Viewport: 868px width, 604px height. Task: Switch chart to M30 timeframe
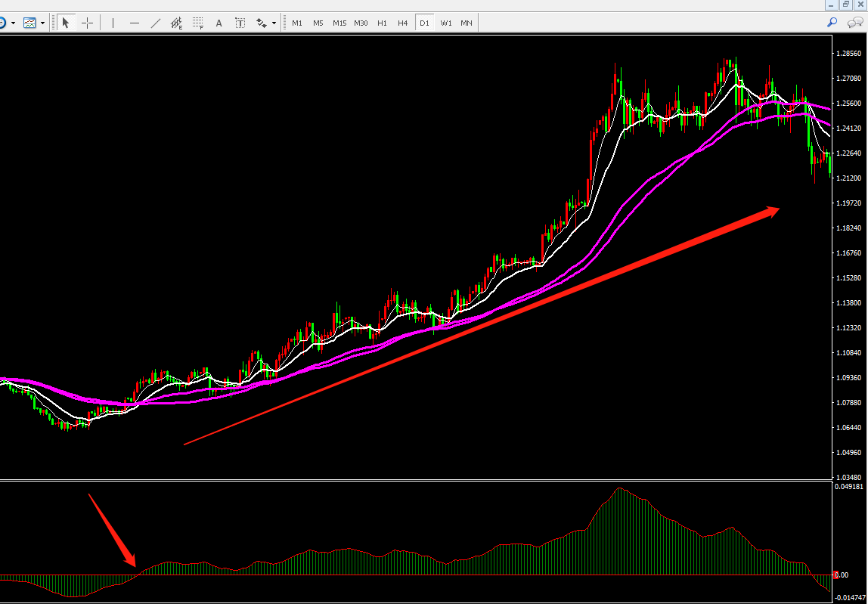[x=361, y=23]
